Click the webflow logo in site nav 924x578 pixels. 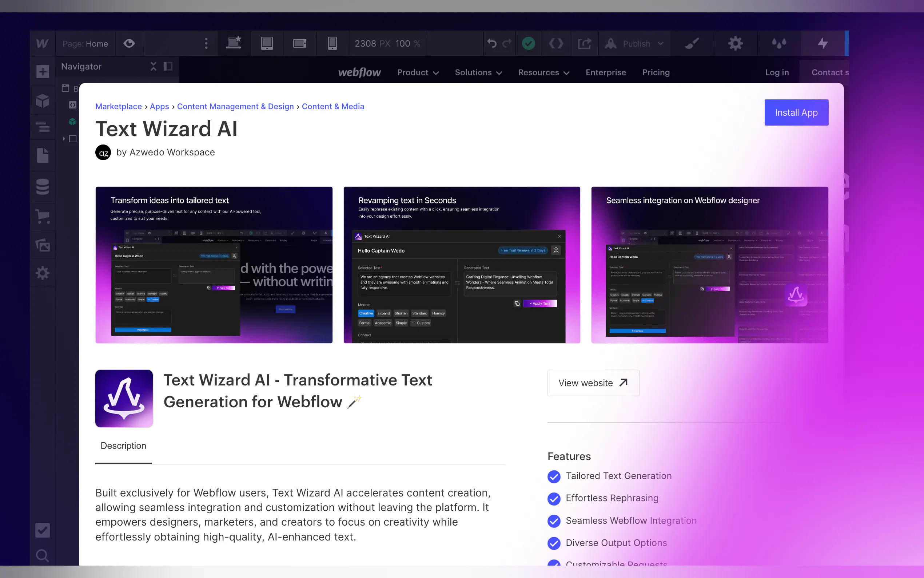(x=359, y=72)
